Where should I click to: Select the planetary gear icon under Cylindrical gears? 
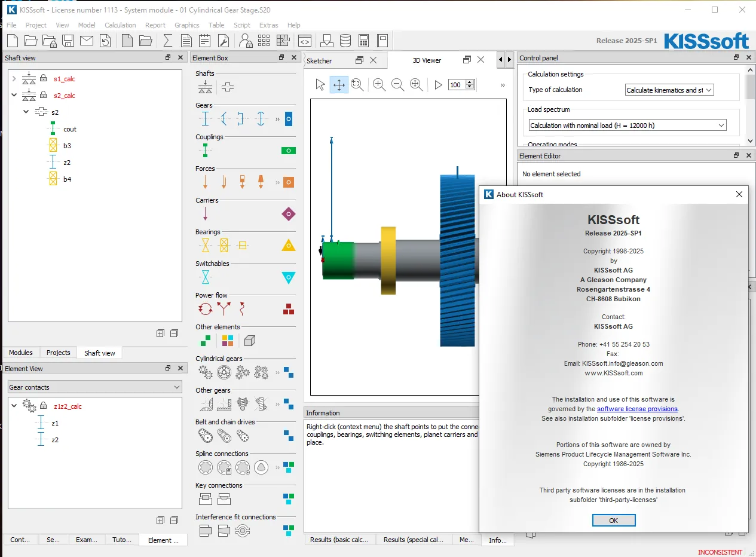click(x=224, y=372)
